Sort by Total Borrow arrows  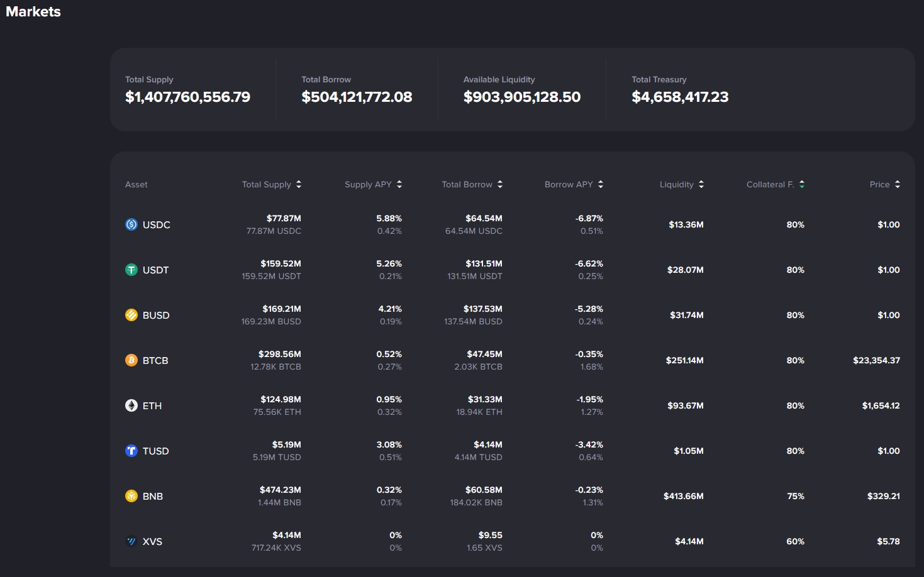click(x=500, y=184)
